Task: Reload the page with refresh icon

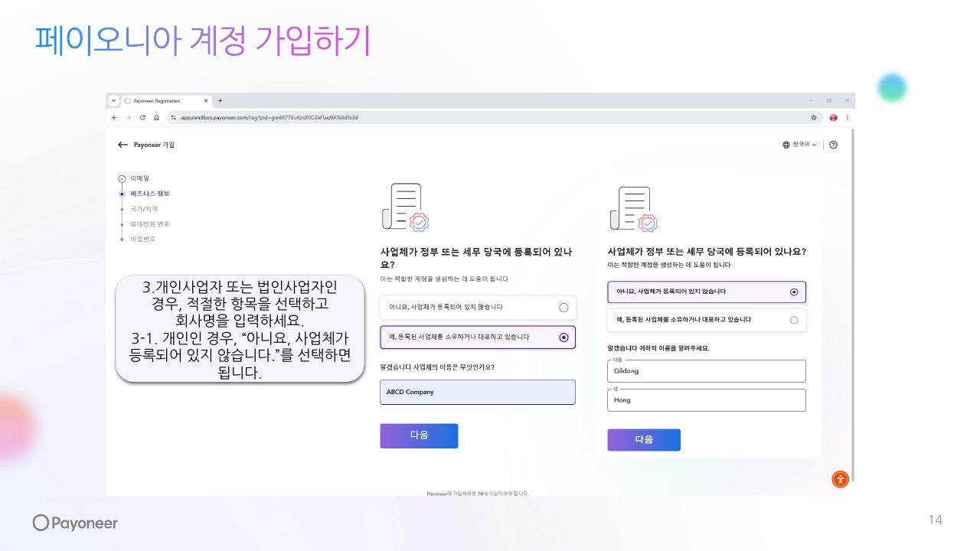Action: 142,117
